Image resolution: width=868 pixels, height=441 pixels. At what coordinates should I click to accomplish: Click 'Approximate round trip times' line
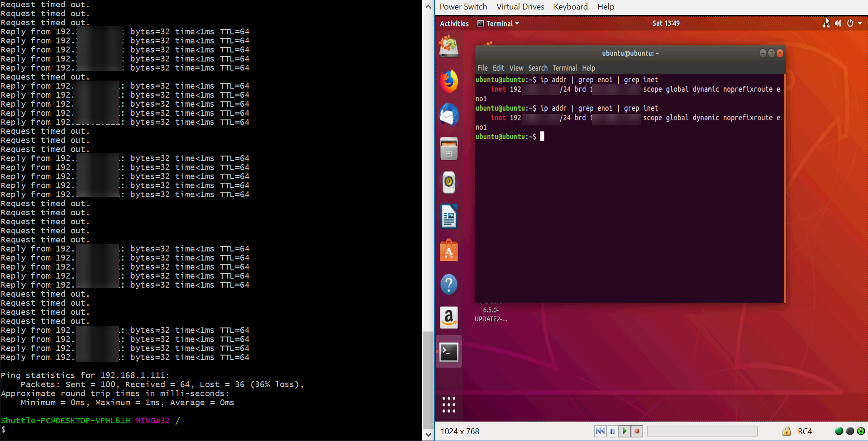(115, 394)
